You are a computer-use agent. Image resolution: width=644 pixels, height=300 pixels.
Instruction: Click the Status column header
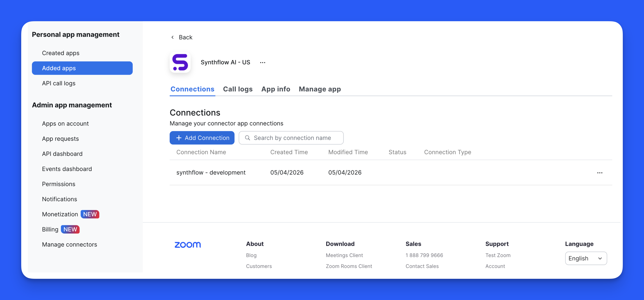[x=397, y=152]
